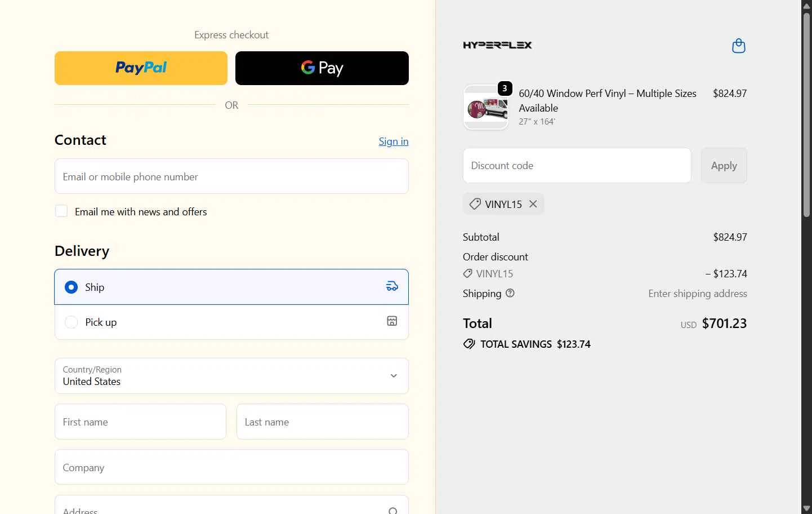Screen dimensions: 812x514
Task: Click the Subtotal label
Action: click(x=481, y=237)
